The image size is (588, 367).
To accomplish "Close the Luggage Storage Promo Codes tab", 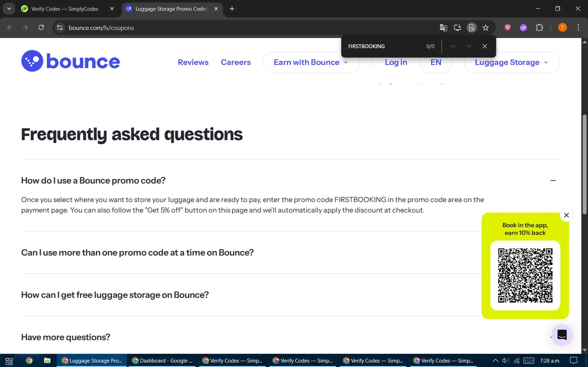I will (216, 9).
